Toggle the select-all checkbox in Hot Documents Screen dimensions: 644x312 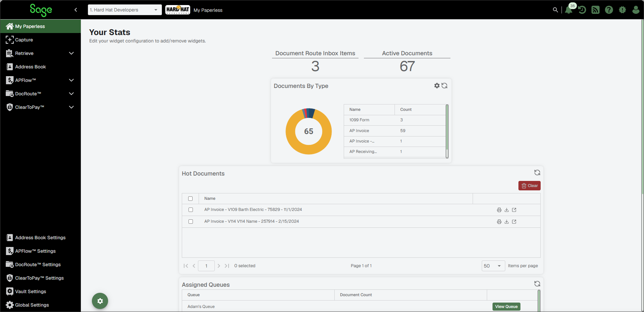191,198
